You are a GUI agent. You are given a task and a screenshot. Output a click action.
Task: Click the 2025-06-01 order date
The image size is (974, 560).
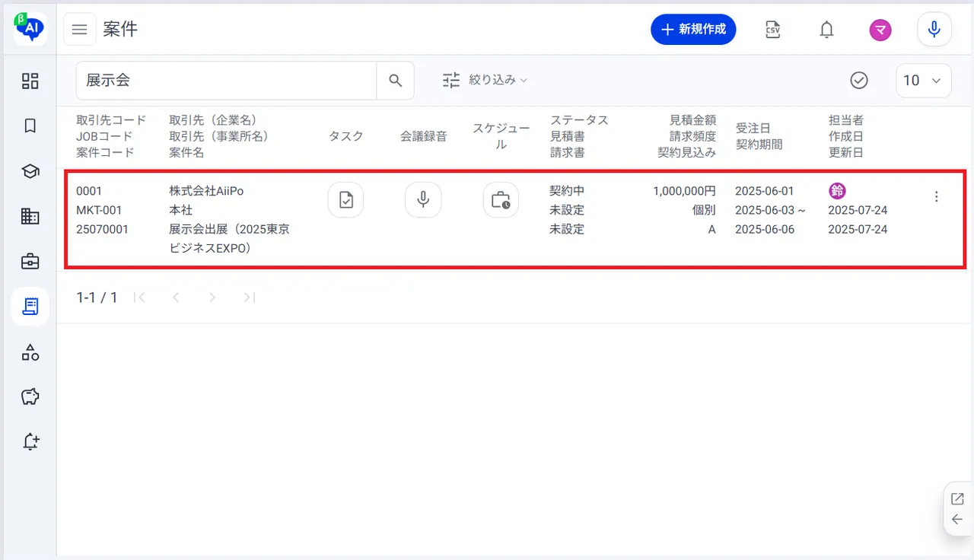764,191
